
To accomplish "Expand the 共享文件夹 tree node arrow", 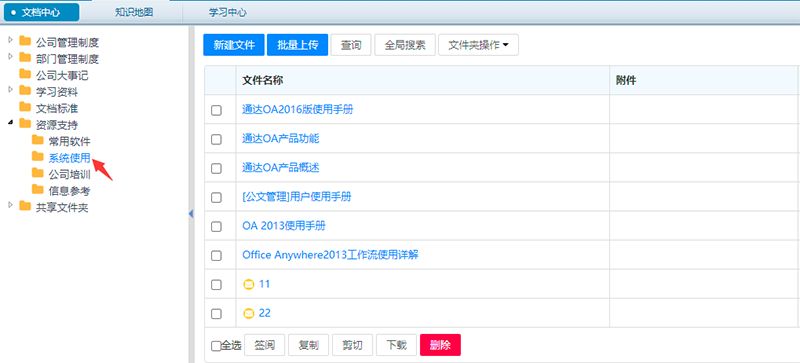I will [x=11, y=205].
